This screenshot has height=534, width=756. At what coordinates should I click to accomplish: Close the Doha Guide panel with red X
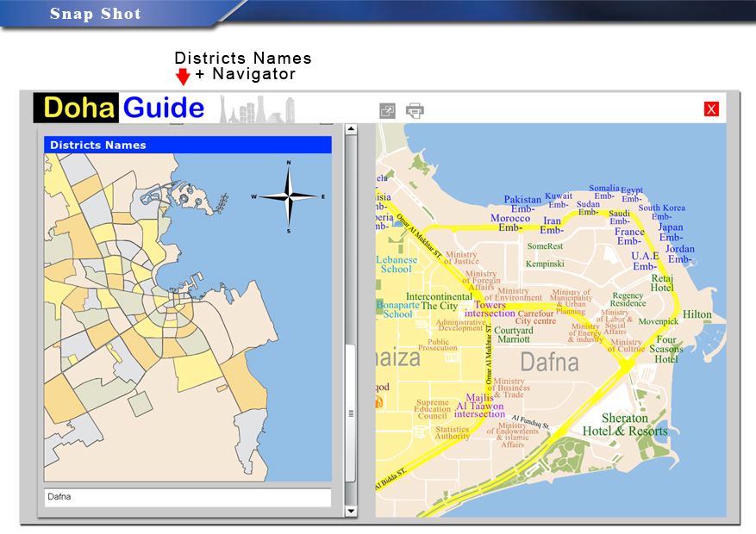tap(711, 109)
